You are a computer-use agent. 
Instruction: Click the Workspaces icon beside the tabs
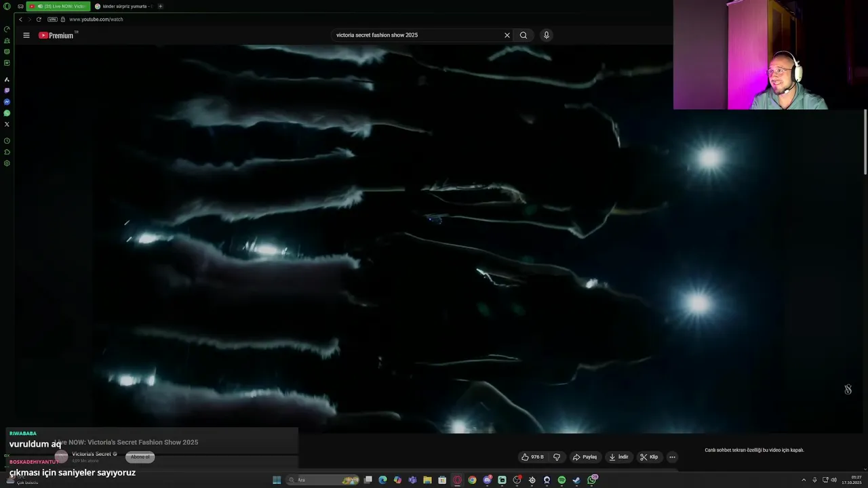pos(20,6)
